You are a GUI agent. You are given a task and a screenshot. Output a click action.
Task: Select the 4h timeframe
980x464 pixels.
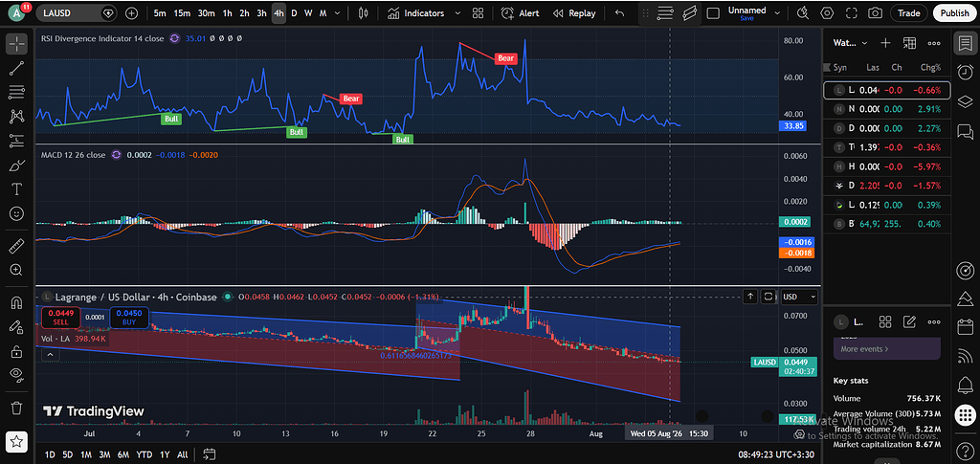click(x=278, y=13)
